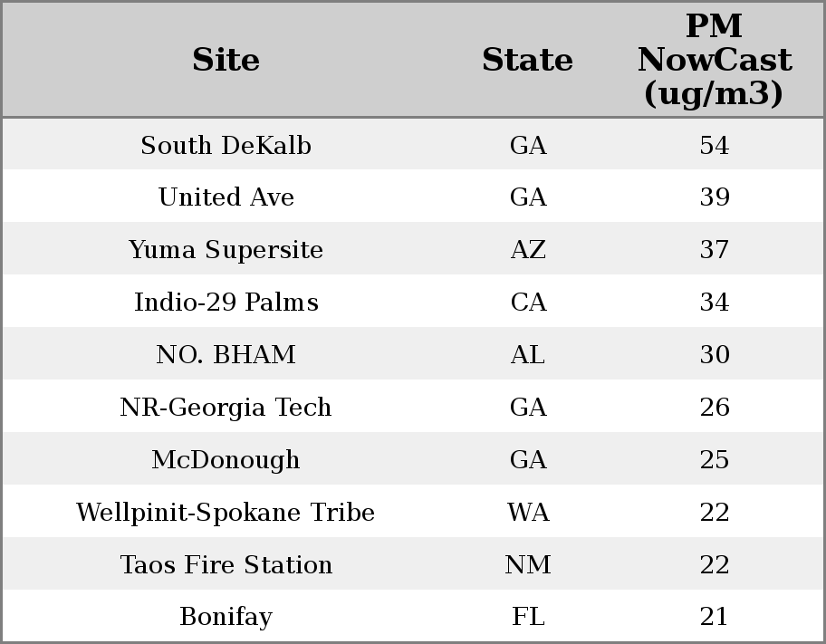The height and width of the screenshot is (644, 826).
Task: Select the CA state cell
Action: coord(528,303)
